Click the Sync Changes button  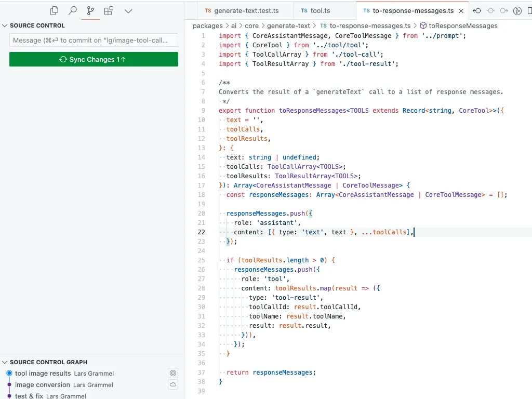click(x=94, y=59)
